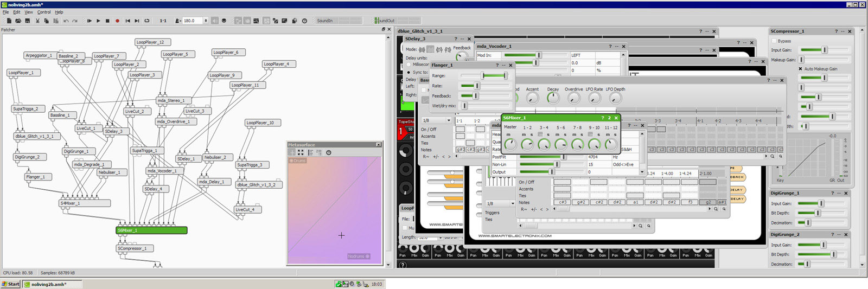The image size is (868, 289).
Task: Open the Control menu
Action: 44,12
